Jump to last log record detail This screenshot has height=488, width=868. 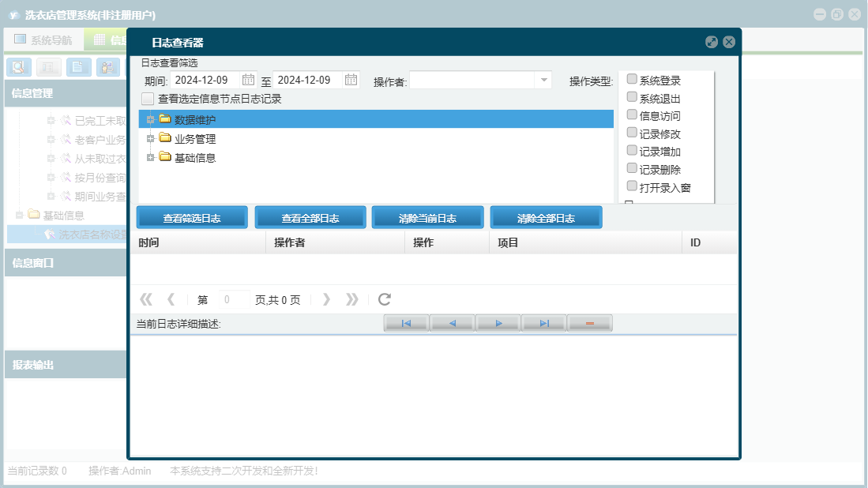(x=544, y=323)
